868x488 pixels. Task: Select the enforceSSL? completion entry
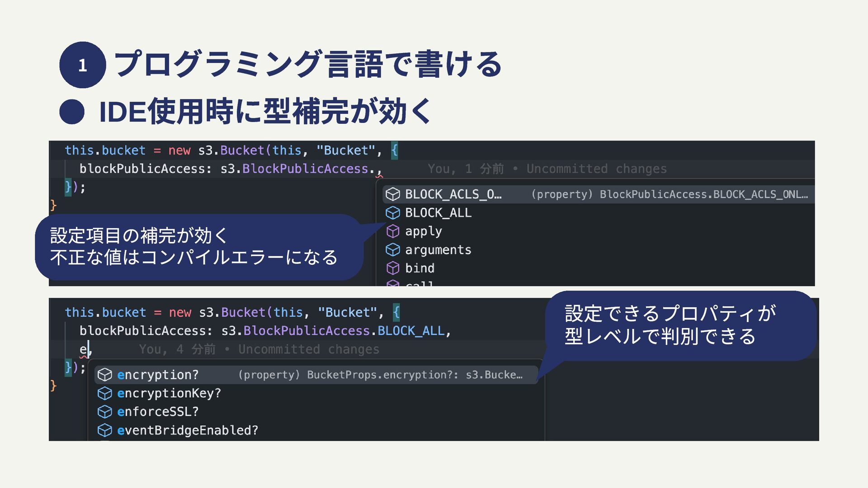[158, 412]
